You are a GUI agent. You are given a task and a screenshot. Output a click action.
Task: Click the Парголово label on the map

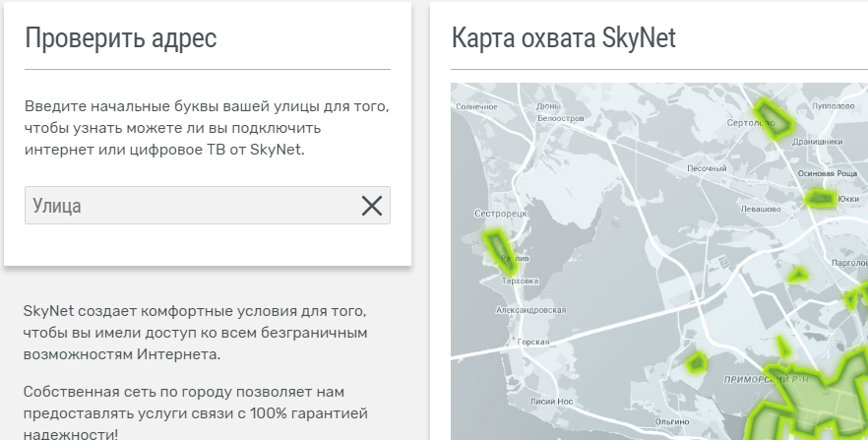pos(847,263)
